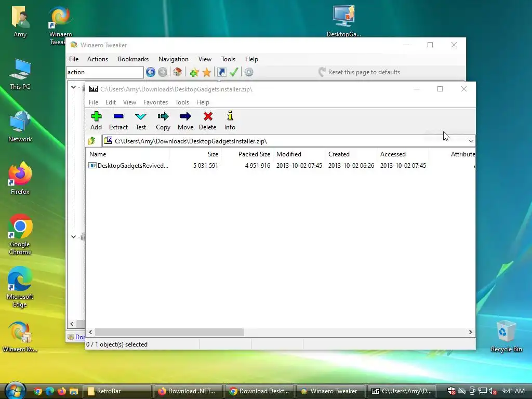This screenshot has width=532, height=399.
Task: Extract files using the Extract toolbar icon
Action: pyautogui.click(x=118, y=121)
